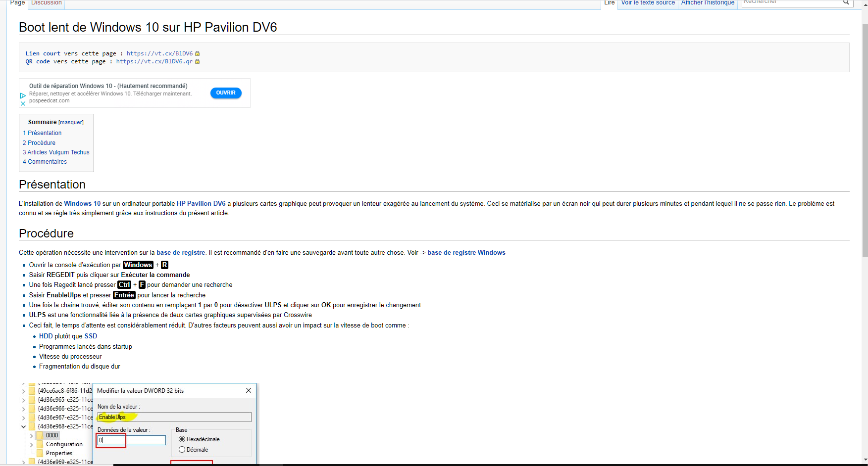The width and height of the screenshot is (868, 466).
Task: Expand the 0000 subkey arrow
Action: point(31,435)
